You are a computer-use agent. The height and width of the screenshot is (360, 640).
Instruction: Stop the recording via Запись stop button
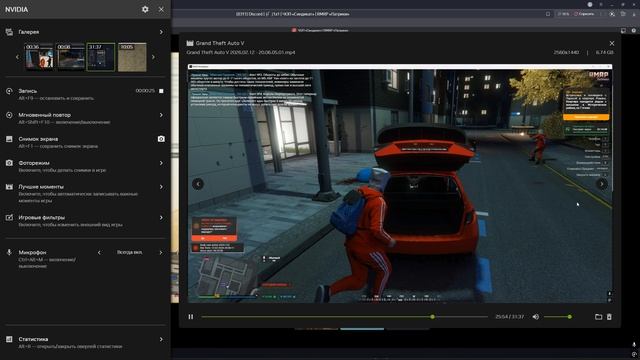(x=161, y=91)
